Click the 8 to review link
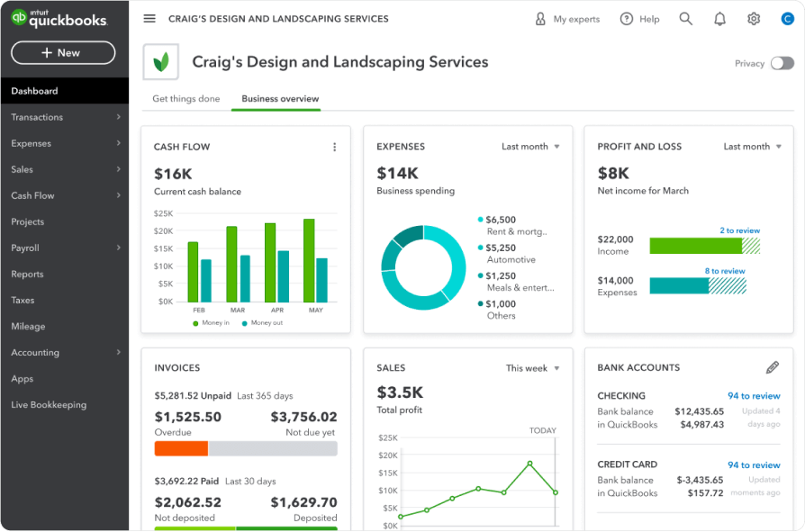 tap(724, 271)
